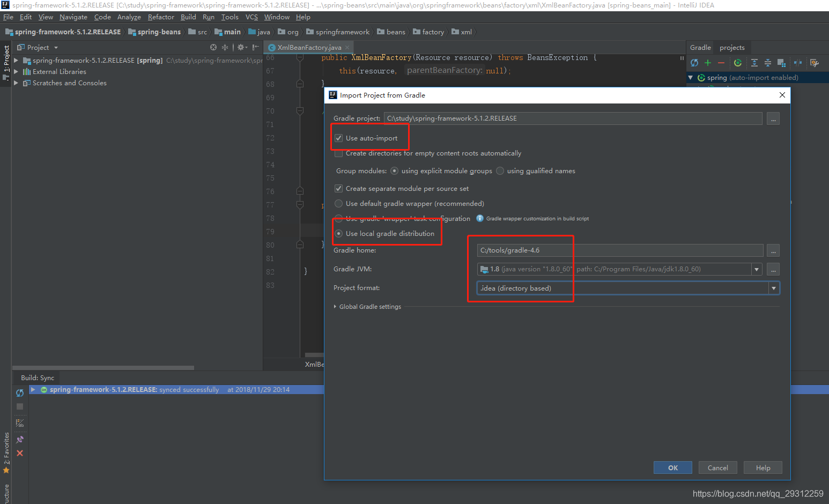Toggle show dependencies grouping icon in Gradle panel

click(781, 63)
